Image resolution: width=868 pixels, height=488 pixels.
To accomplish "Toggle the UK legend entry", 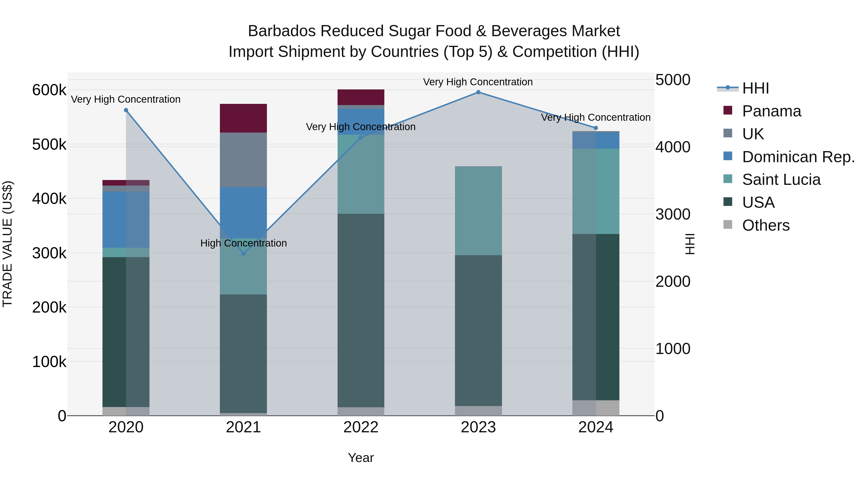I will pyautogui.click(x=743, y=134).
